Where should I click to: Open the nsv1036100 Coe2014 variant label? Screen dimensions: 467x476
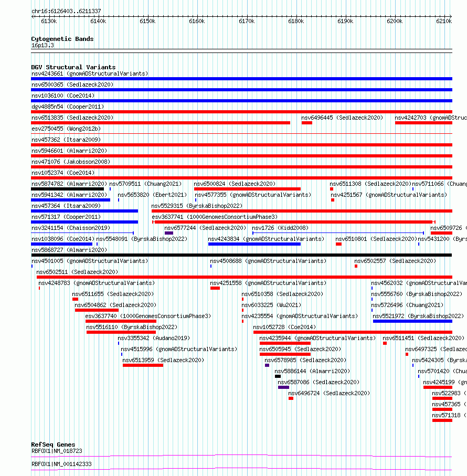[63, 96]
